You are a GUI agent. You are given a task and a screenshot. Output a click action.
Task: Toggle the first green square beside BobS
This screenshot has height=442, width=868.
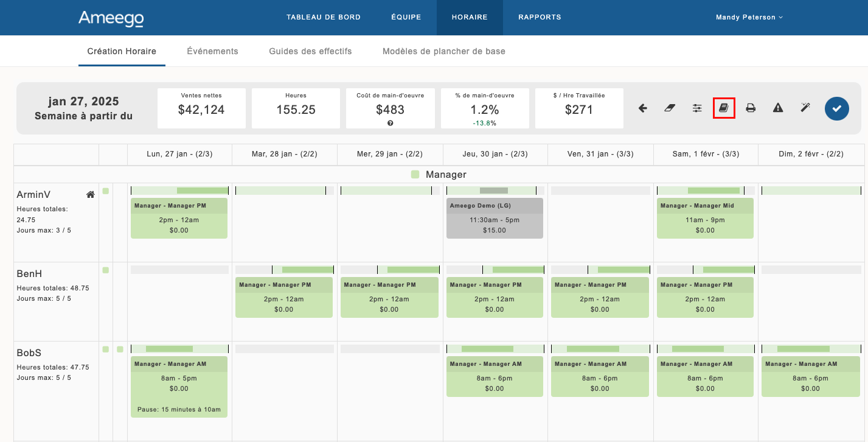coord(106,349)
